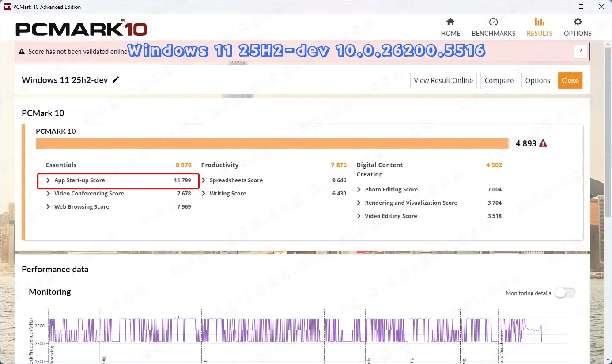Open the HOME tab

(x=450, y=27)
